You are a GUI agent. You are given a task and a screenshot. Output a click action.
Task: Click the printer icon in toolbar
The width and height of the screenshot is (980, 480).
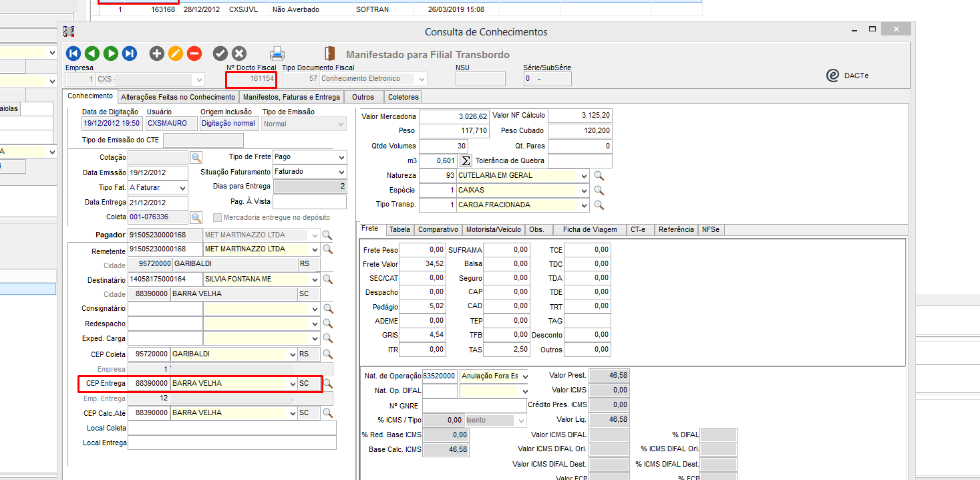click(x=277, y=53)
